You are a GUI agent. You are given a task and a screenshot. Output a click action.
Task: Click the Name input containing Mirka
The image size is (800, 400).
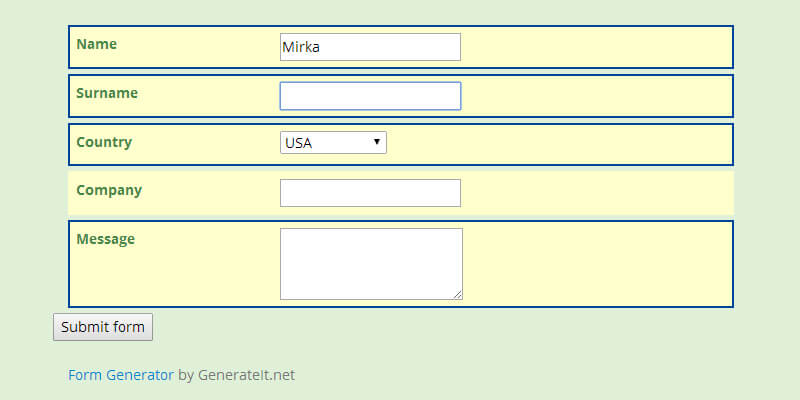pos(370,47)
